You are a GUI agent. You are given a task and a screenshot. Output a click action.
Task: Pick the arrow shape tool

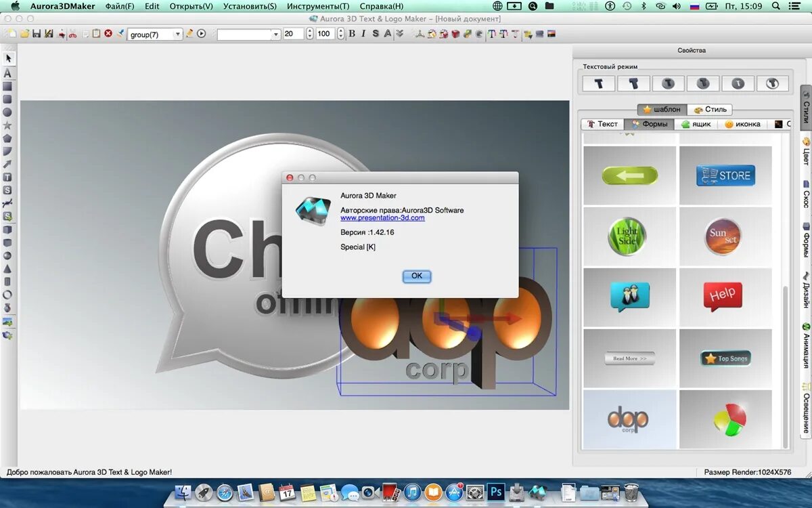[7, 165]
